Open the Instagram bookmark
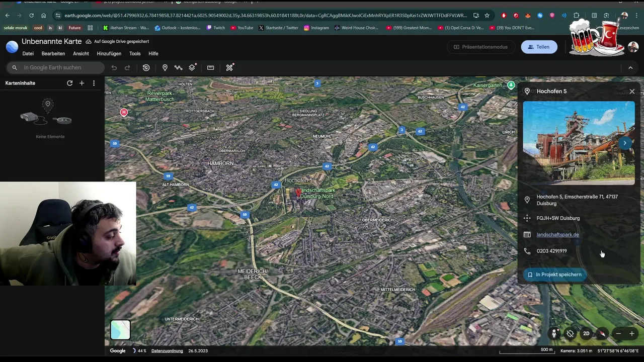Screen dimensions: 644x362 pos(316,28)
